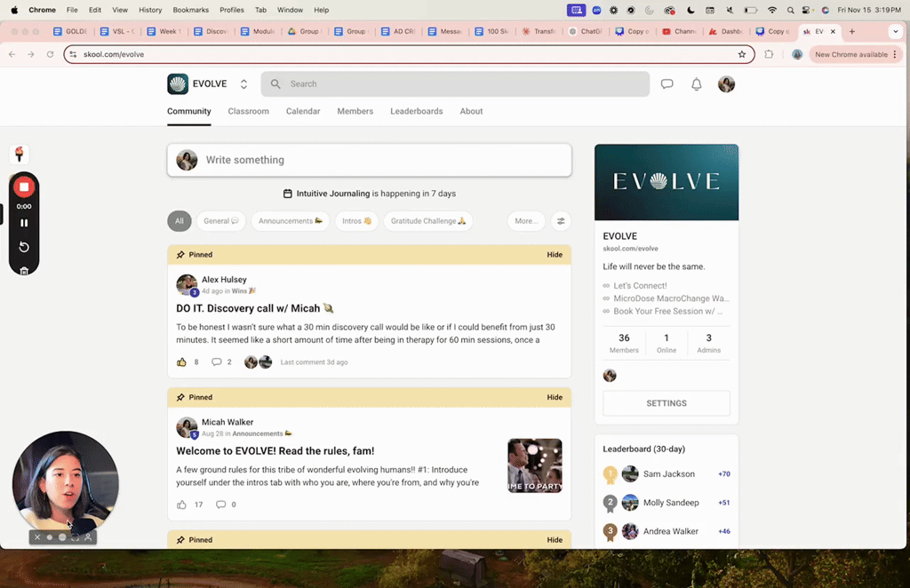The height and width of the screenshot is (588, 910).
Task: Open group SETTINGS button
Action: [x=667, y=403]
